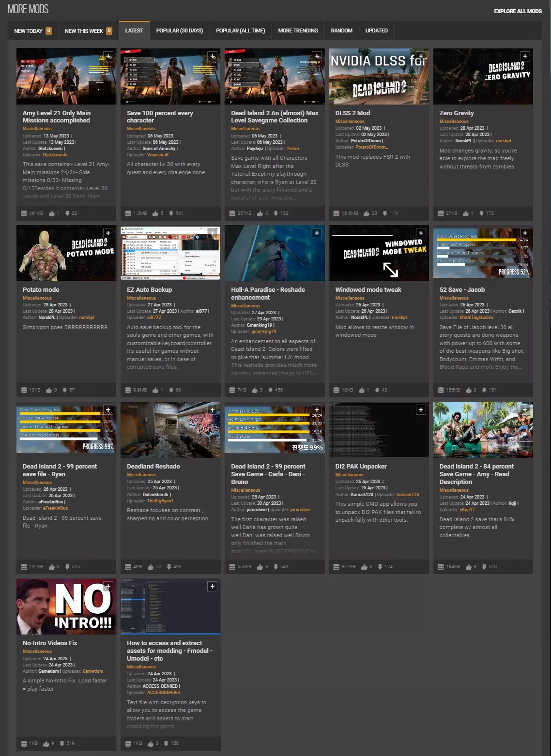Click the file size icon on EZ Auto Backup

click(x=128, y=390)
